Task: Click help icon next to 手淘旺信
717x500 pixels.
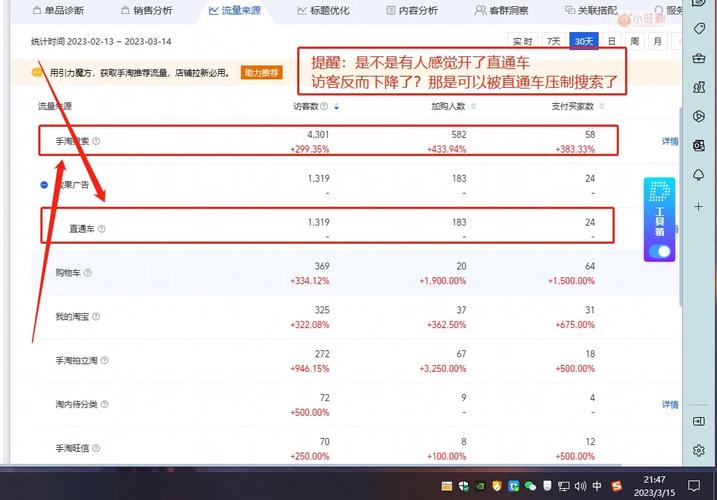Action: [96, 448]
